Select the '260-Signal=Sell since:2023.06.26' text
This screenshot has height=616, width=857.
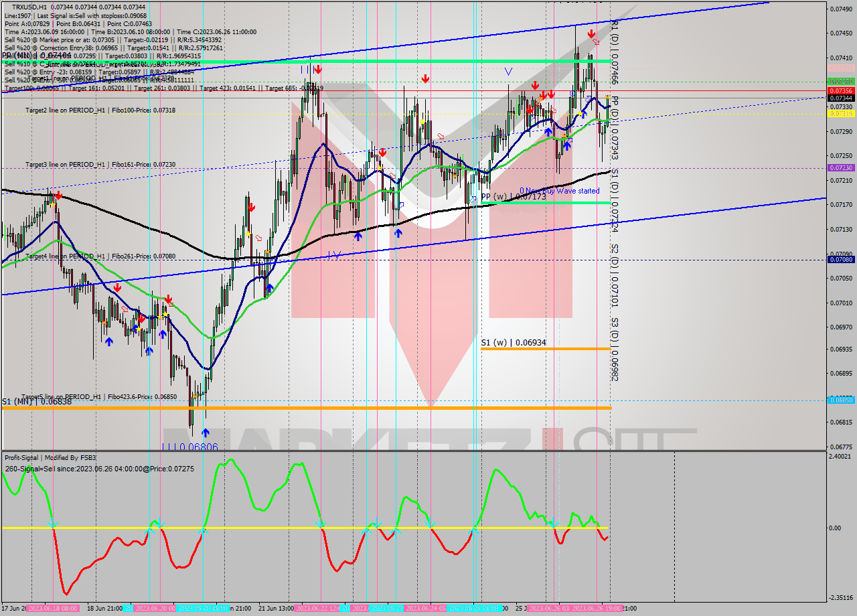pyautogui.click(x=100, y=469)
